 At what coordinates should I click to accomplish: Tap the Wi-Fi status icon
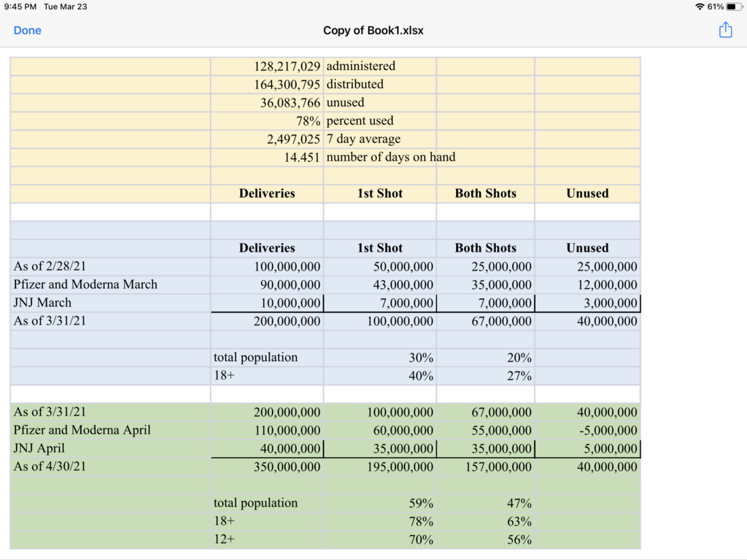pyautogui.click(x=700, y=7)
